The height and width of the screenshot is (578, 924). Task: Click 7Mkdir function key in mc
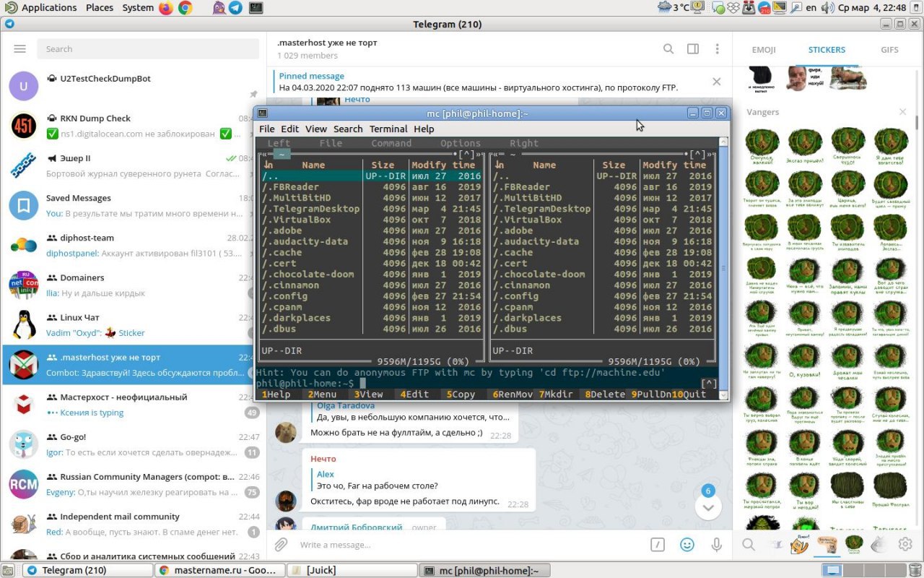click(x=556, y=394)
